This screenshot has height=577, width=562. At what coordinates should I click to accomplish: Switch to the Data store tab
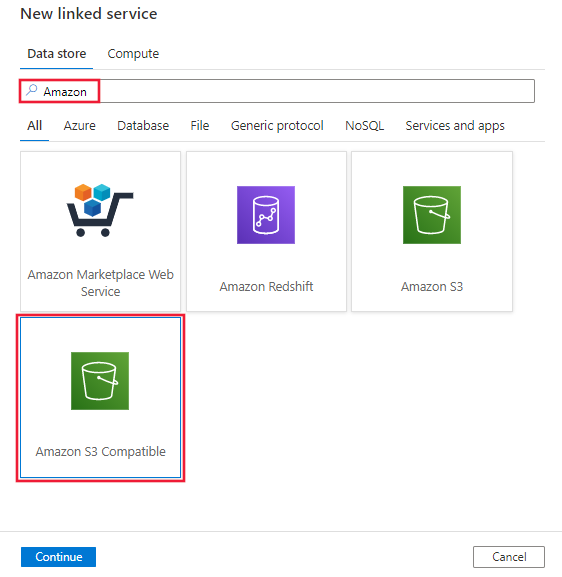click(x=57, y=54)
